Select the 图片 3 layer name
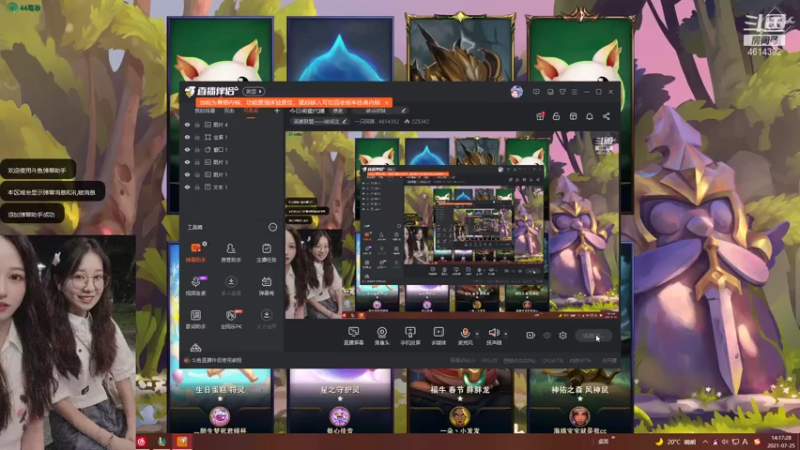Viewport: 800px width, 450px height. pyautogui.click(x=220, y=162)
